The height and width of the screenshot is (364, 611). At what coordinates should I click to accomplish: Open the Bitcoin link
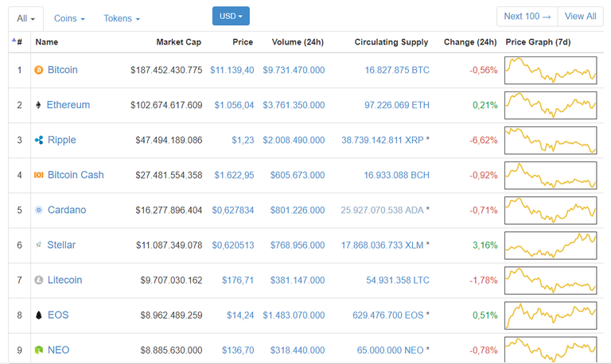tap(62, 70)
